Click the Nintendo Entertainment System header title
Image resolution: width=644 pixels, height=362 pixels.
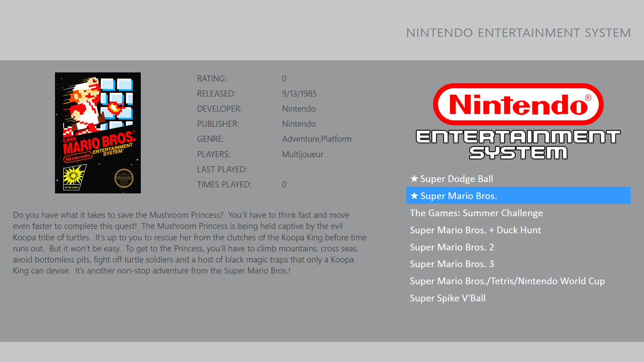click(x=518, y=33)
